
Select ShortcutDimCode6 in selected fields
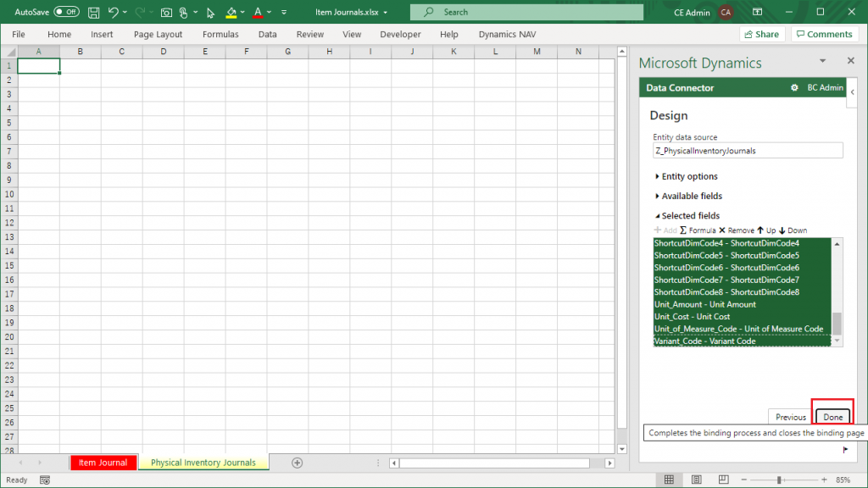pos(742,268)
